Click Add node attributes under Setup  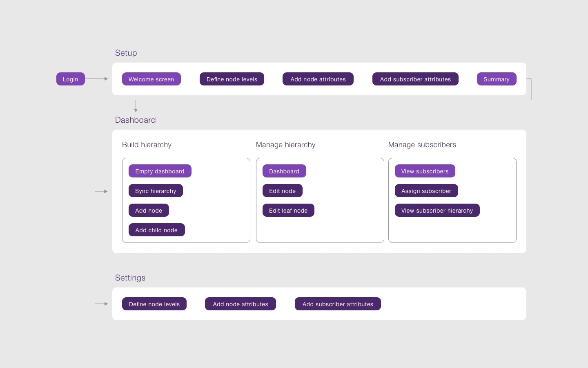(318, 79)
